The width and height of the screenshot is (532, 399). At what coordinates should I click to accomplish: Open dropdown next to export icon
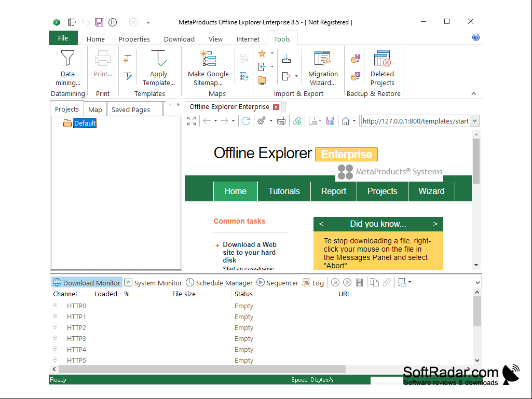(296, 76)
